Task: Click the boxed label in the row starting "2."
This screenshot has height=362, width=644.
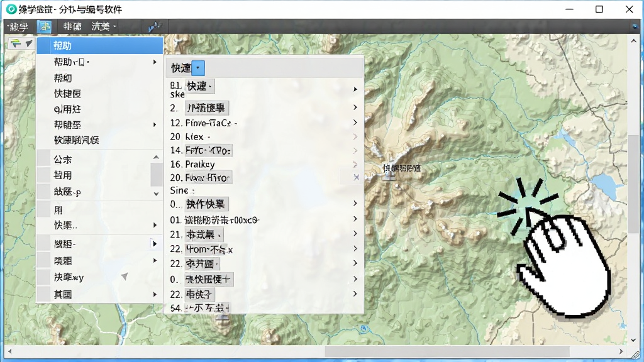Action: tap(206, 108)
